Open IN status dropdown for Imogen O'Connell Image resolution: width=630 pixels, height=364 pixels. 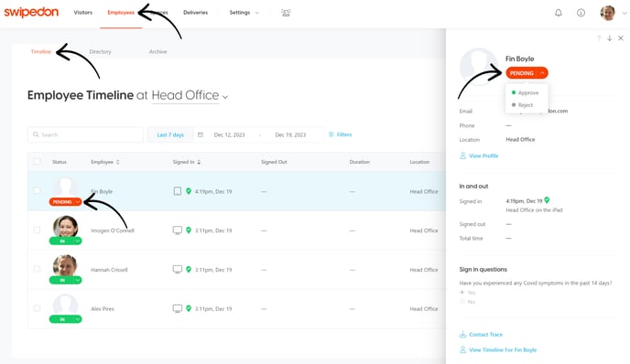(65, 241)
